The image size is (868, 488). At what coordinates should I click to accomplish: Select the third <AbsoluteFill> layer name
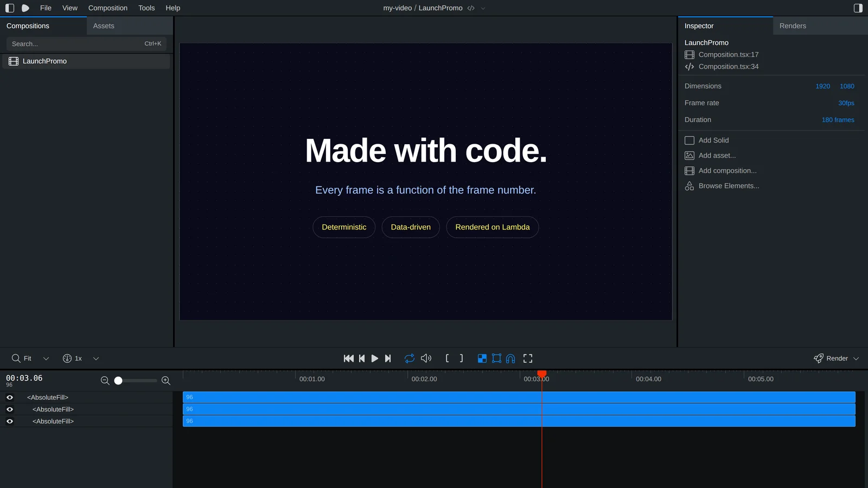point(53,421)
